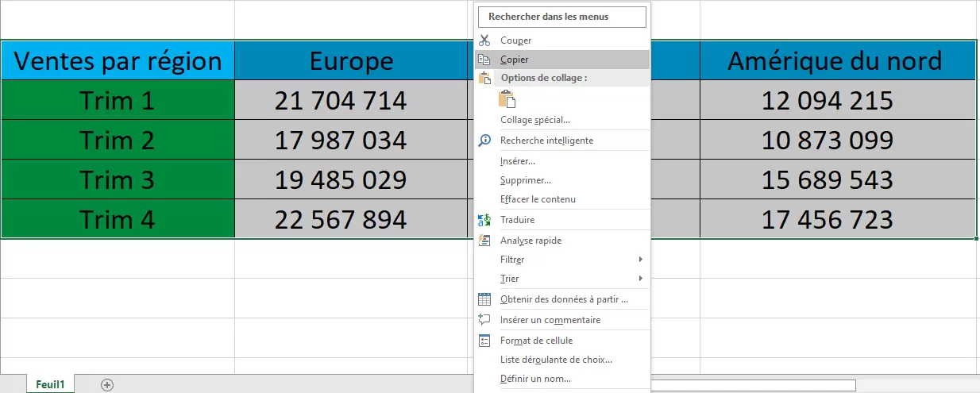This screenshot has height=393, width=980.
Task: Select cell with value 22 567 894
Action: [351, 219]
